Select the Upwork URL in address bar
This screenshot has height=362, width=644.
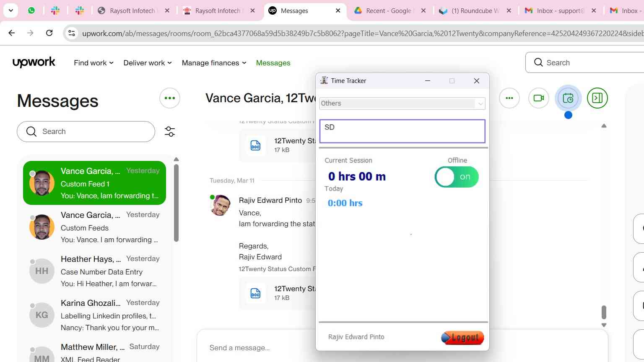[362, 33]
